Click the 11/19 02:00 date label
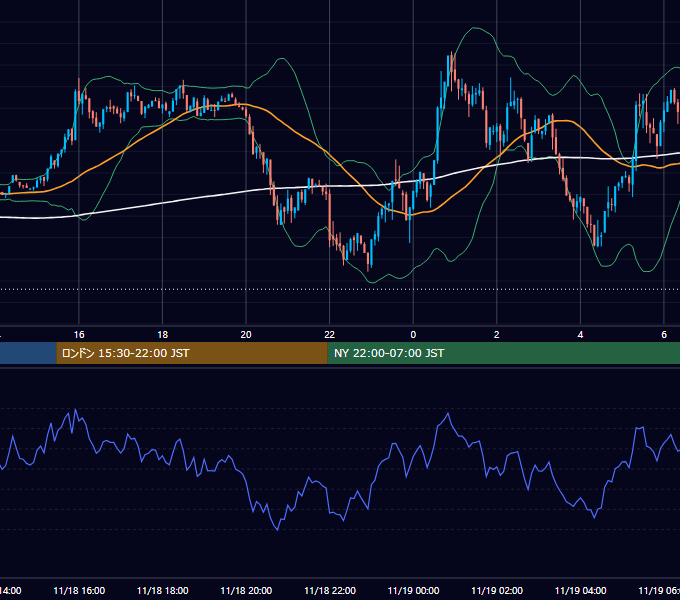680x600 pixels. tap(497, 590)
